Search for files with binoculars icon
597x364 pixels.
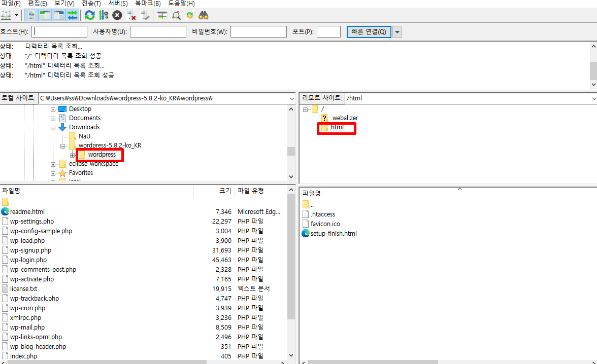coord(203,16)
